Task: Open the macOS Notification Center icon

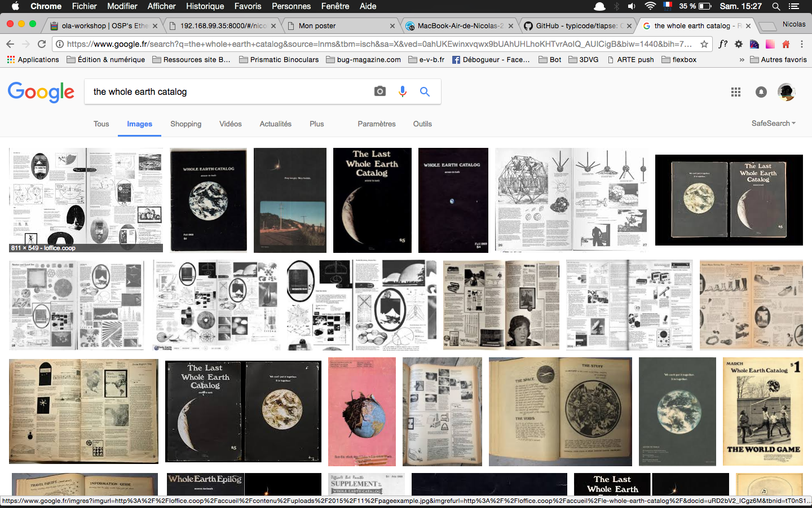Action: (x=794, y=6)
